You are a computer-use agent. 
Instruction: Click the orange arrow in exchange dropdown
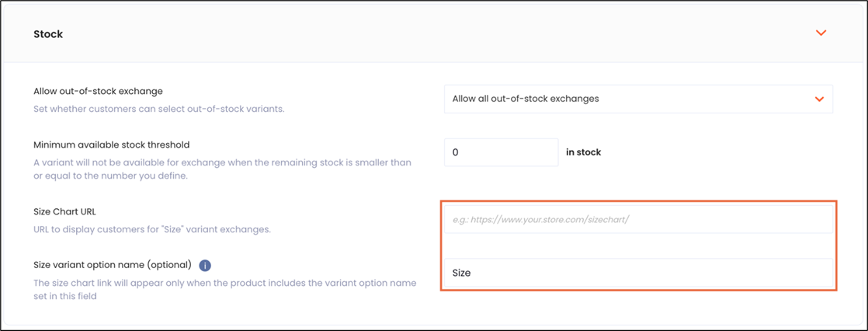[818, 99]
